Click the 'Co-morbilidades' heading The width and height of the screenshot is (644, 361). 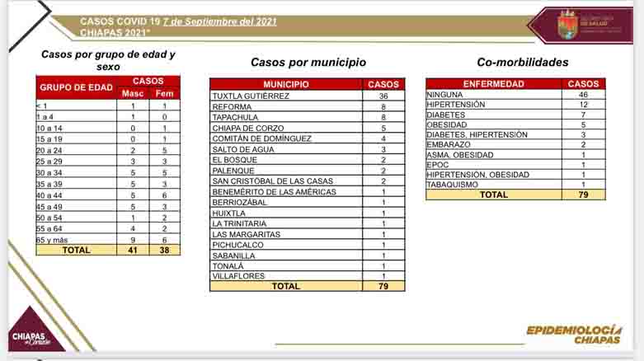coord(523,62)
